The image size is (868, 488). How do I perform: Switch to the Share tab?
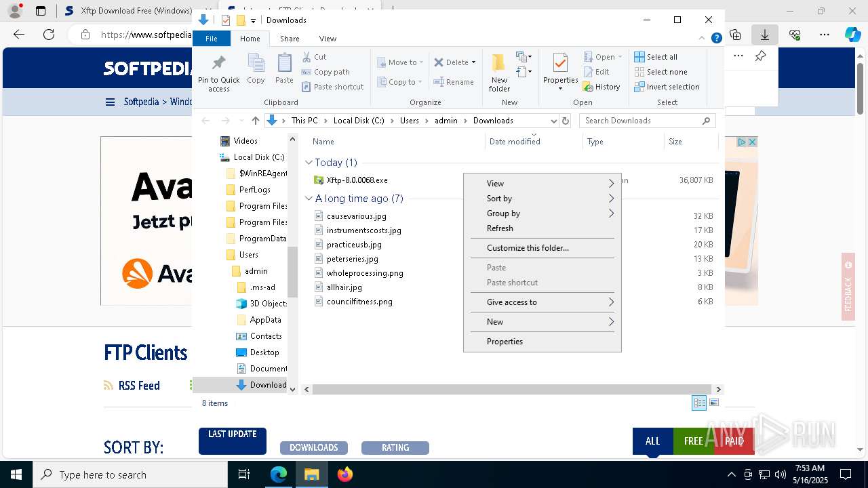coord(290,39)
